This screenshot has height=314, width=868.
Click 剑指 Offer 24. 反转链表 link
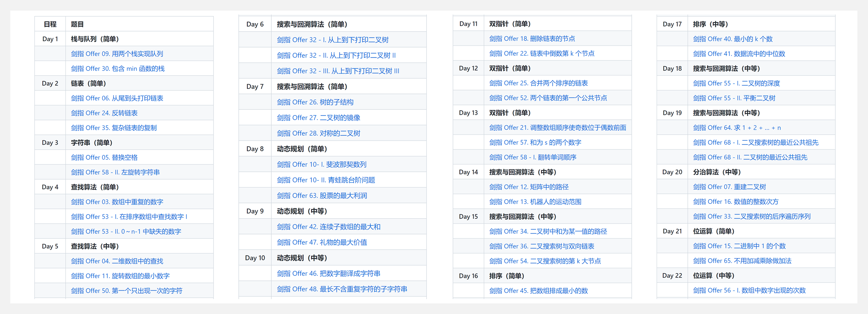104,113
